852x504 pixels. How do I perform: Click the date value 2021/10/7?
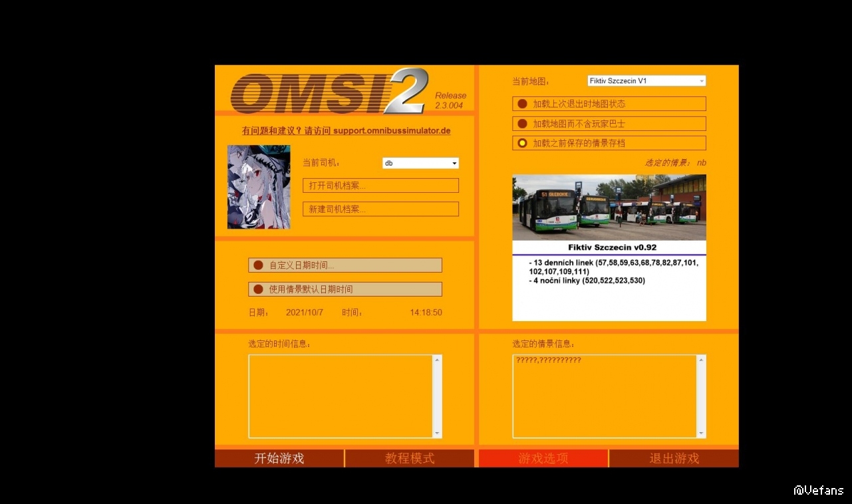305,313
